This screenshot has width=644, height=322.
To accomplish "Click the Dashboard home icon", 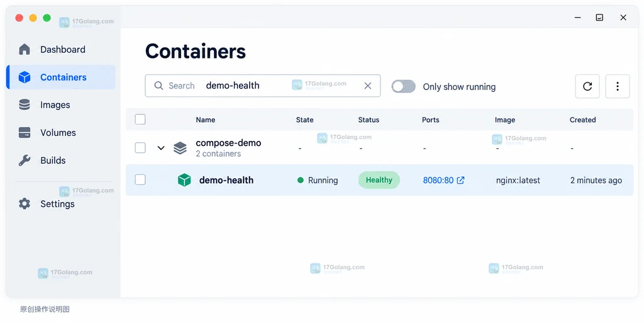I will click(25, 49).
